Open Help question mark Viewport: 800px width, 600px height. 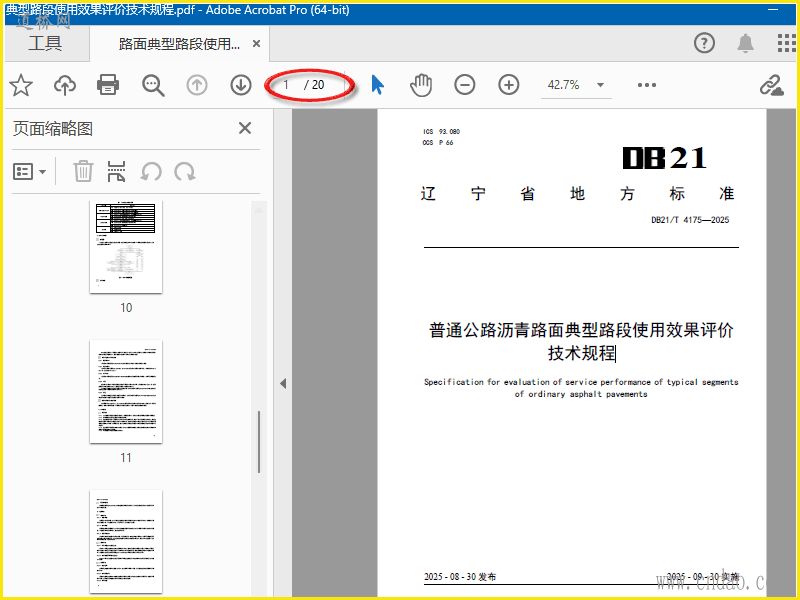(704, 43)
